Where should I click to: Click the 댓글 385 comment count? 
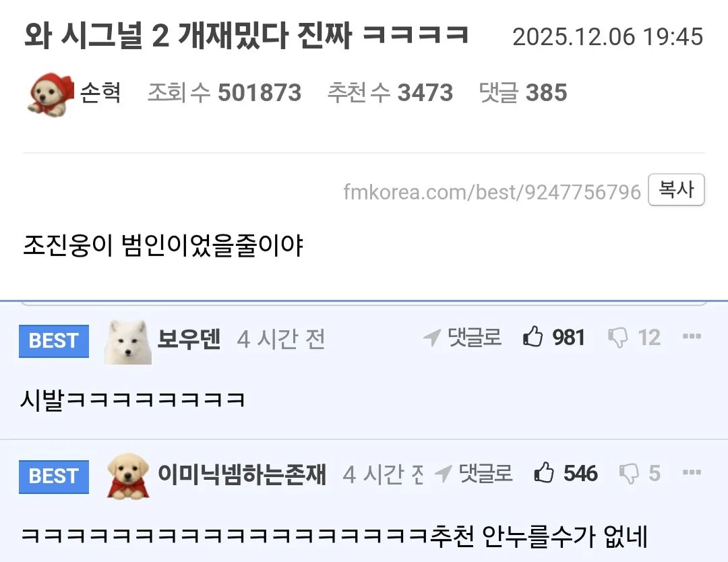(523, 92)
